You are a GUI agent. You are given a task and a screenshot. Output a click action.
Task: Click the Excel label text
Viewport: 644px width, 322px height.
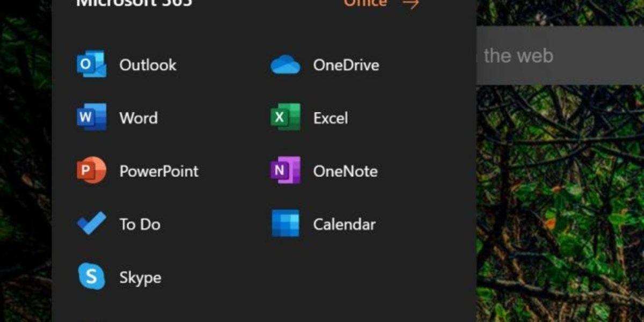click(330, 118)
